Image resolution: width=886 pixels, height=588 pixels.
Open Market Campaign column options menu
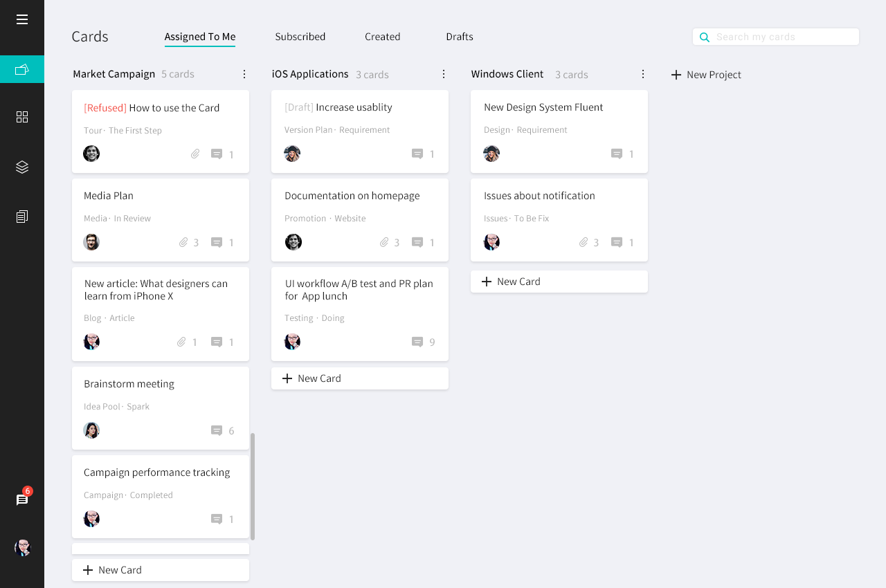[244, 74]
